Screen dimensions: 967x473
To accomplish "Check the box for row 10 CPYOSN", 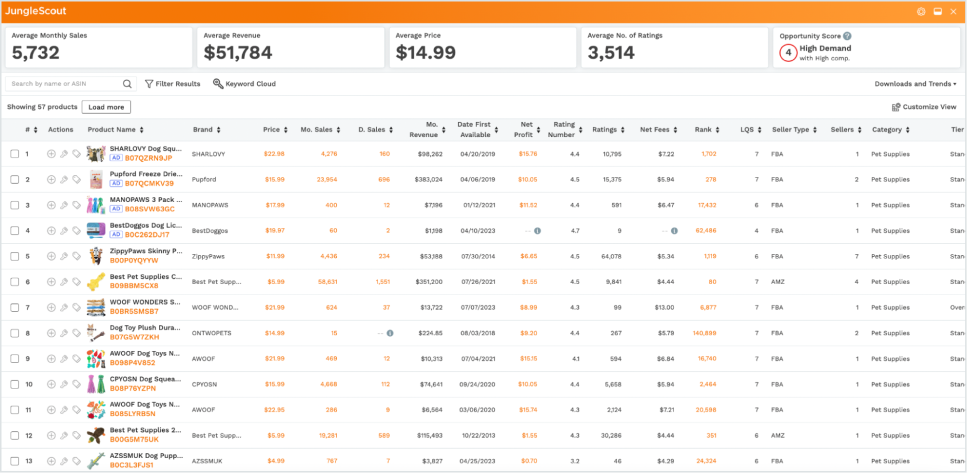I will (14, 384).
